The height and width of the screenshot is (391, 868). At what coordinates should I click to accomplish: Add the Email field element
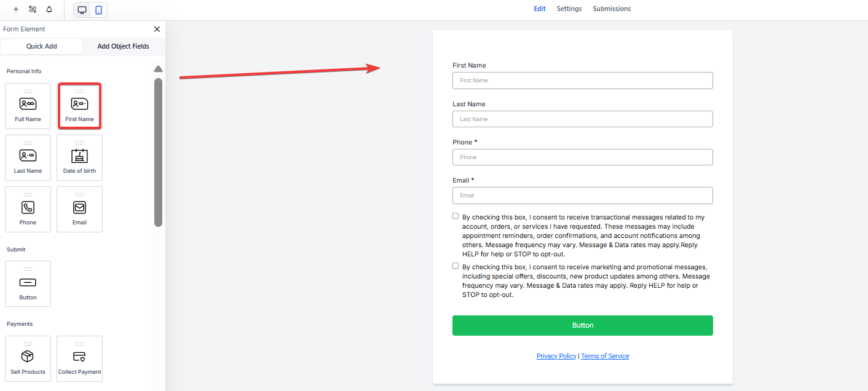click(x=79, y=210)
